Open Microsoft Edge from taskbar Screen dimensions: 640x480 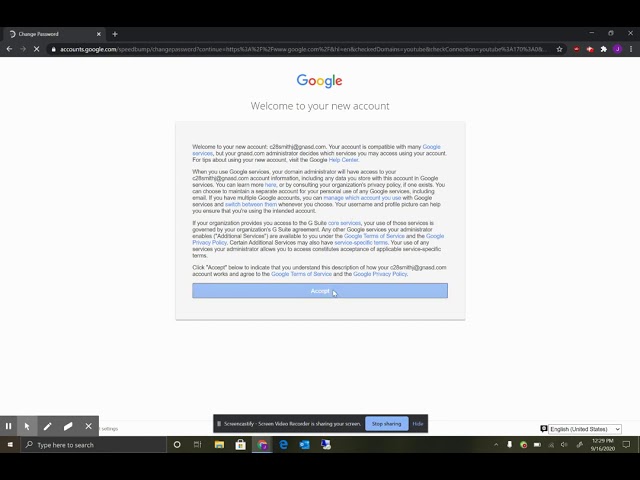(x=283, y=444)
